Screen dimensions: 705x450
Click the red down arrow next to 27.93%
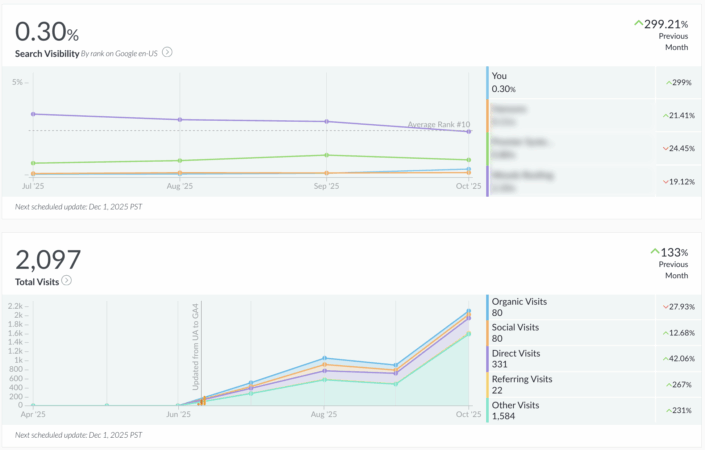[x=663, y=306]
